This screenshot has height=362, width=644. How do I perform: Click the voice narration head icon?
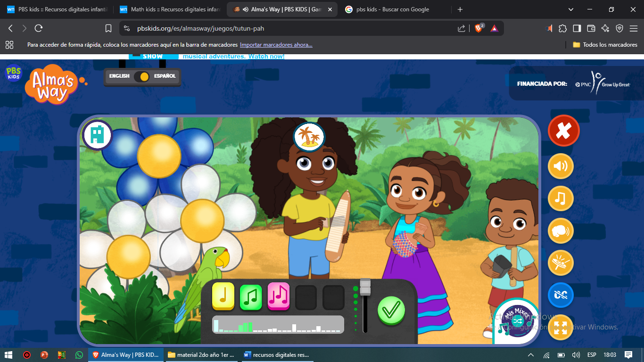[561, 231]
